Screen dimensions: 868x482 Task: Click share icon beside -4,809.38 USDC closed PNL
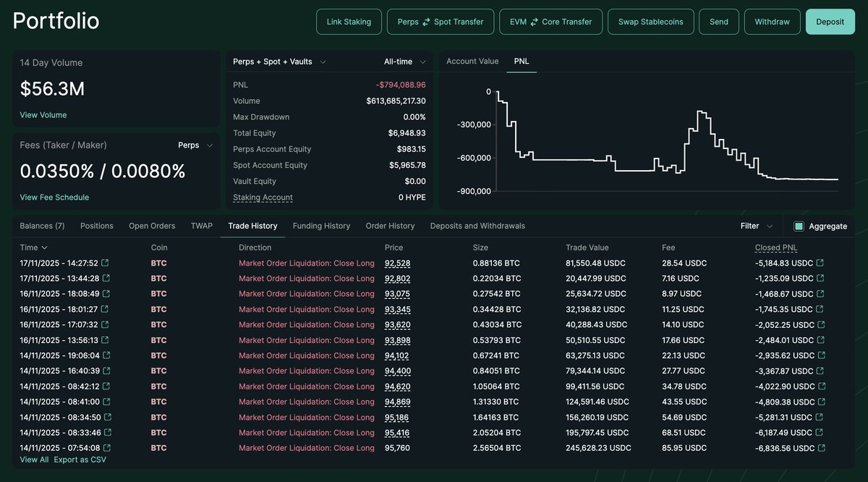click(821, 402)
